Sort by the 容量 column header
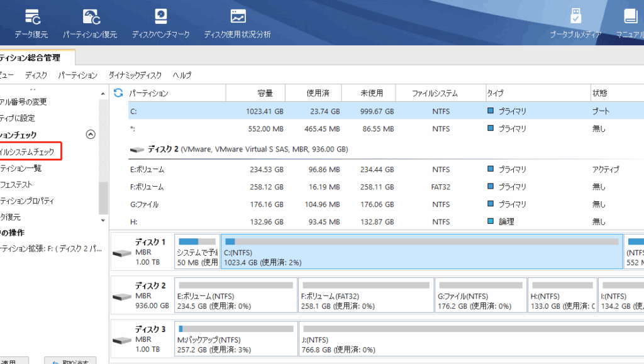This screenshot has height=364, width=644. click(265, 93)
